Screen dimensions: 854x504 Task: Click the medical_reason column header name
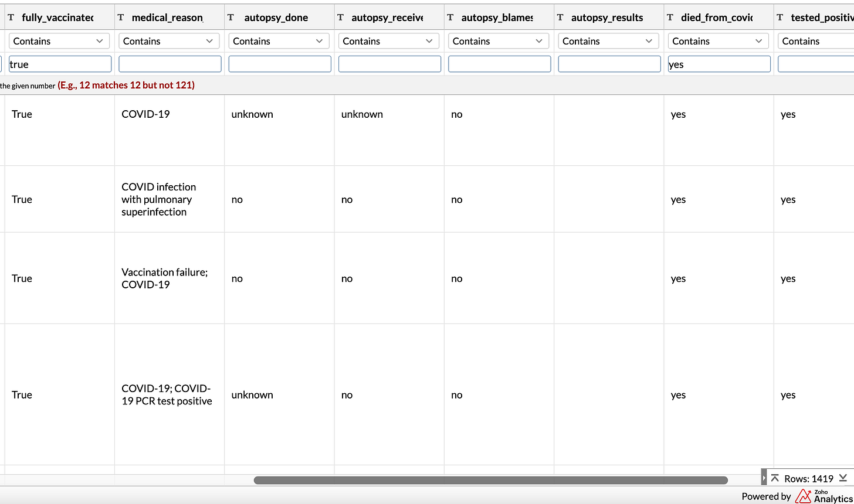(168, 18)
